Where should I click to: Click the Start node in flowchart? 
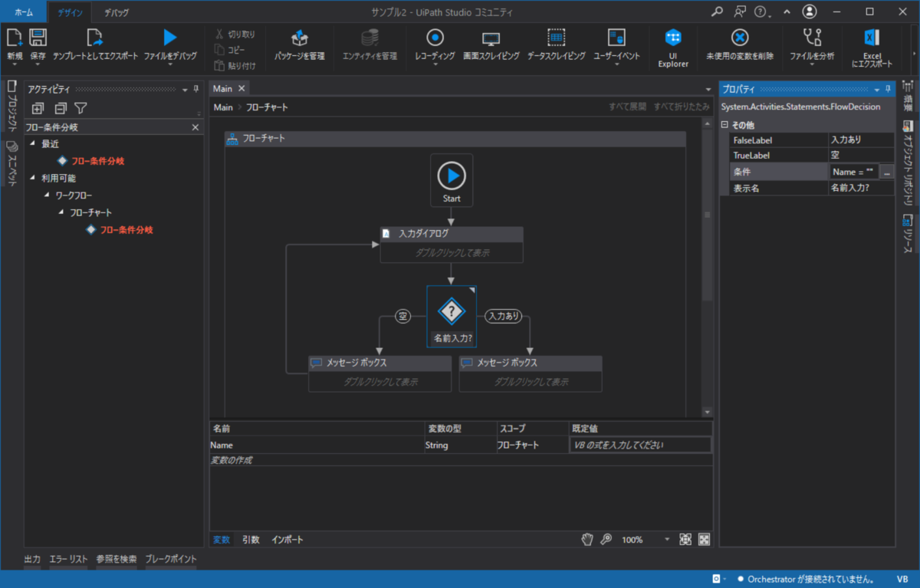[x=452, y=181]
